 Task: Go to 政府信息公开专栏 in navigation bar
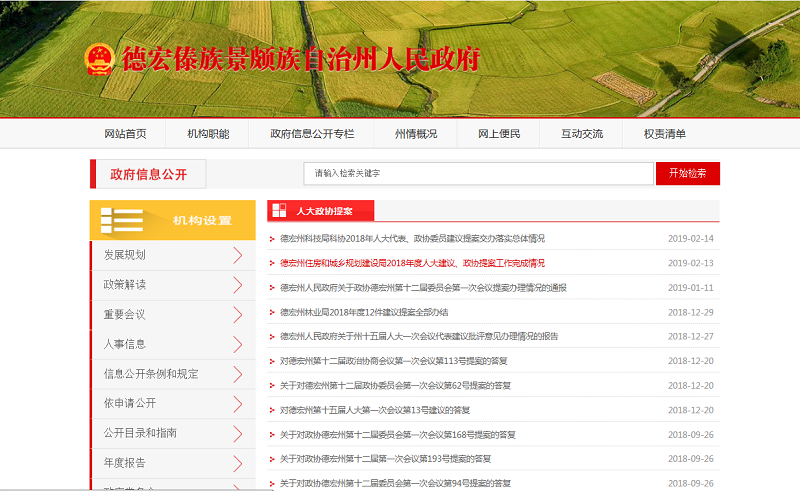(312, 134)
